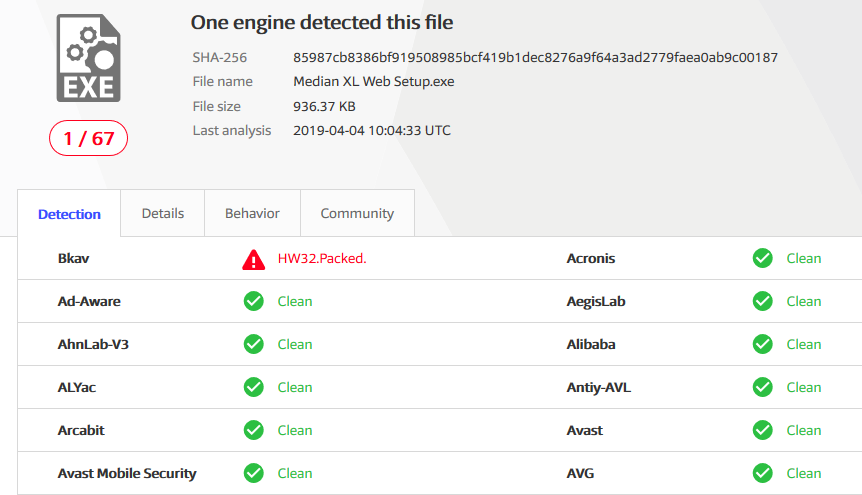
Task: Click the Clean result for AhnLab-V3
Action: tap(295, 344)
